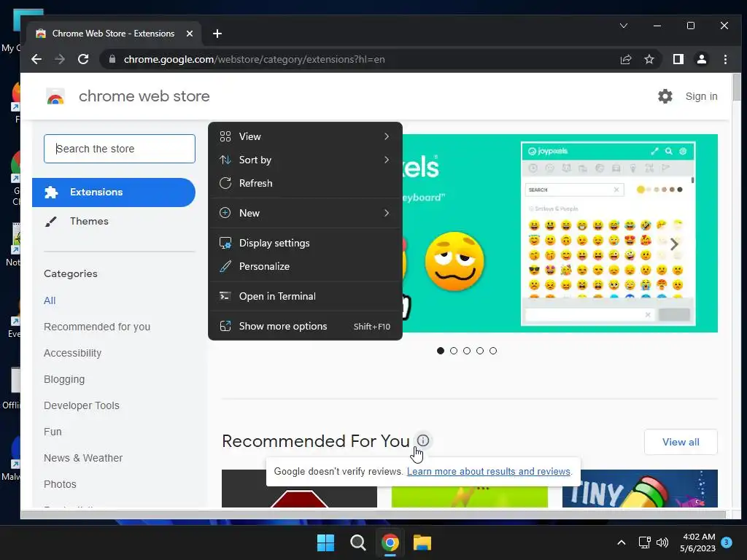The width and height of the screenshot is (747, 560).
Task: Bookmark this page with the star icon
Action: click(x=649, y=59)
